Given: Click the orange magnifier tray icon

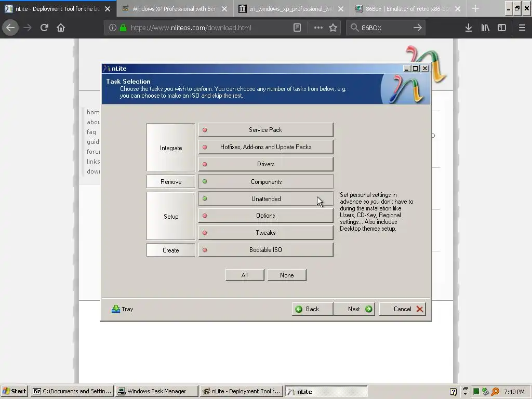Looking at the screenshot, I should (495, 392).
